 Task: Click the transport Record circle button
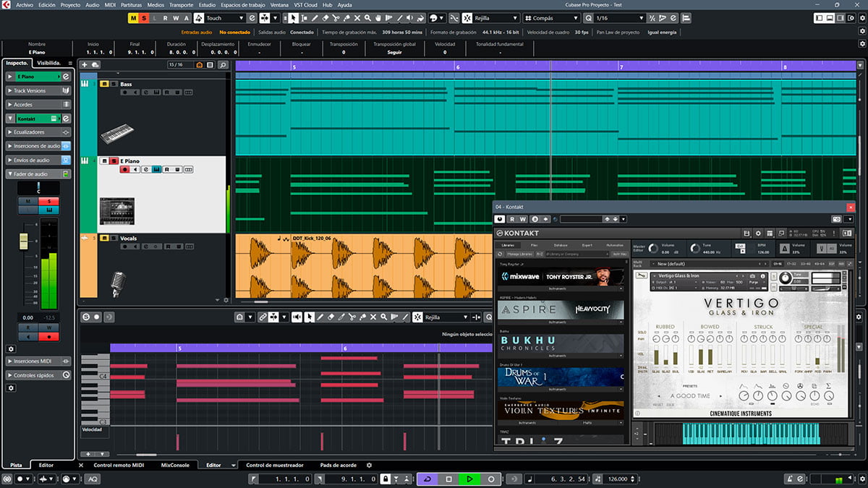coord(491,479)
